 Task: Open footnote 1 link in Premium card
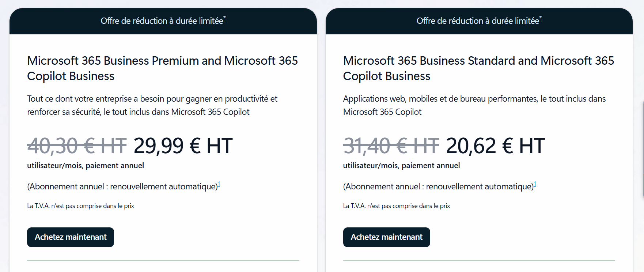(x=219, y=184)
